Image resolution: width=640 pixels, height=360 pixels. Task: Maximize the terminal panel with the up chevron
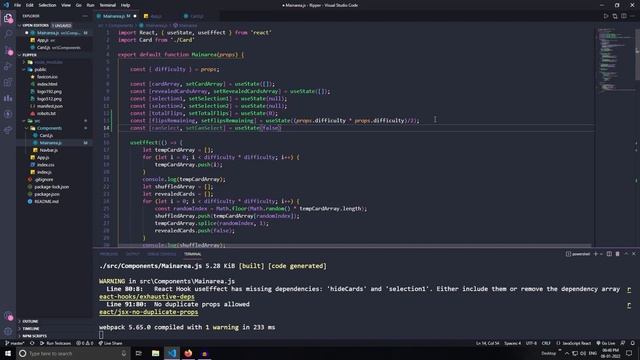(x=626, y=254)
